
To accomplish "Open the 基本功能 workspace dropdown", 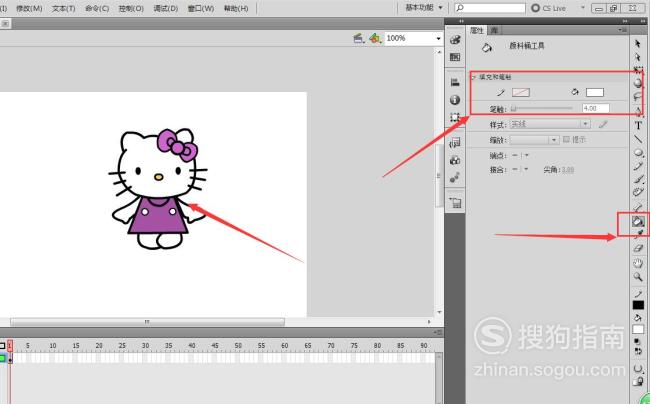I will (424, 8).
